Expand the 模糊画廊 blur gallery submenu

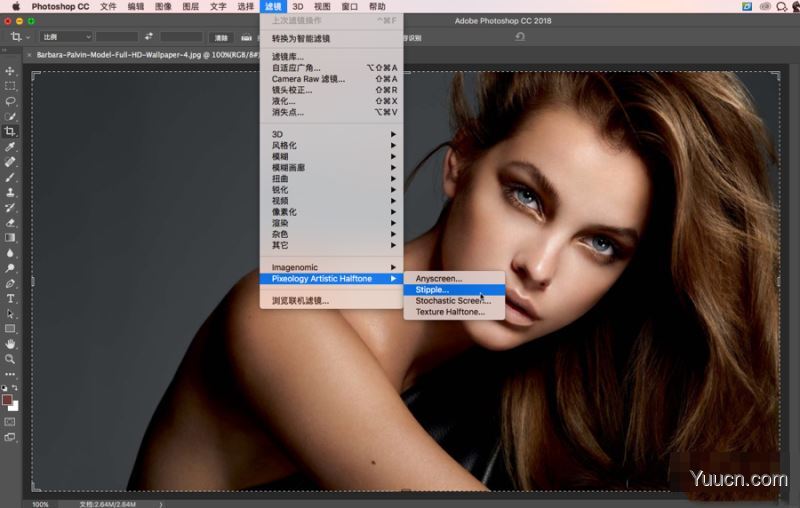point(331,167)
